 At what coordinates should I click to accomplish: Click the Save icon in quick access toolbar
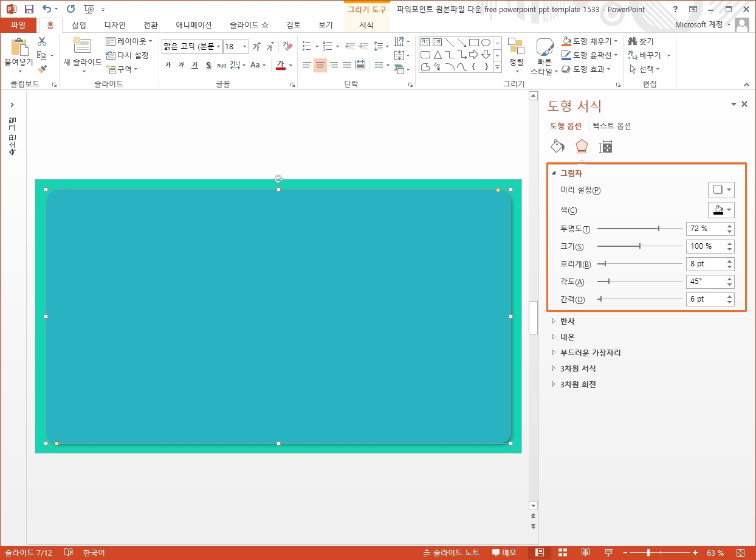click(29, 9)
